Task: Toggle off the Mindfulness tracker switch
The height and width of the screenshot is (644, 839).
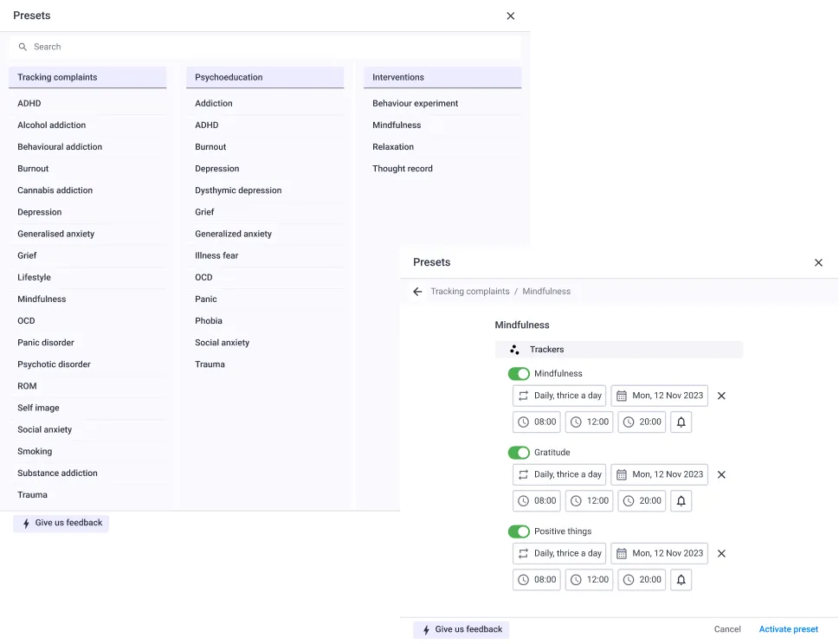Action: tap(519, 374)
